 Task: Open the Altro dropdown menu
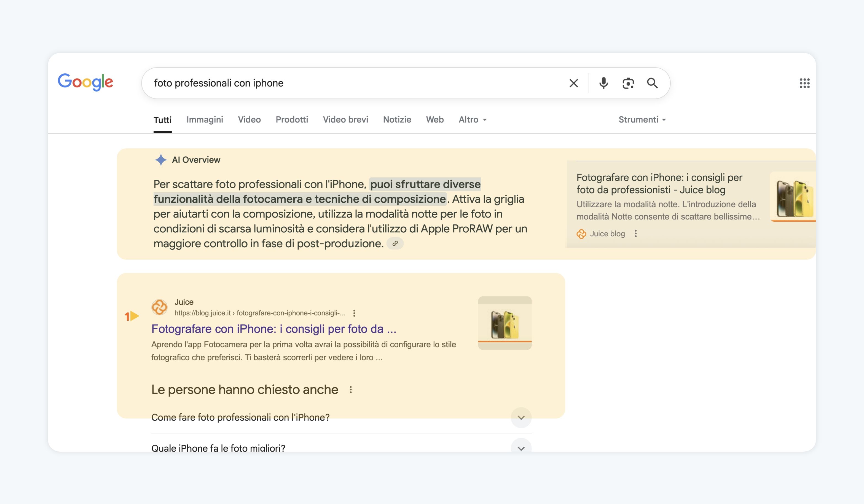473,119
